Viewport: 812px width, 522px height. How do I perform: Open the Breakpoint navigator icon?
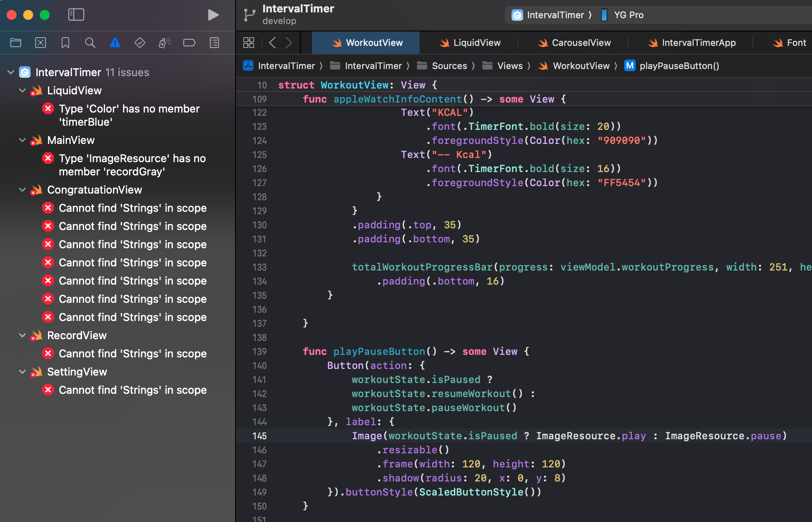pyautogui.click(x=189, y=43)
